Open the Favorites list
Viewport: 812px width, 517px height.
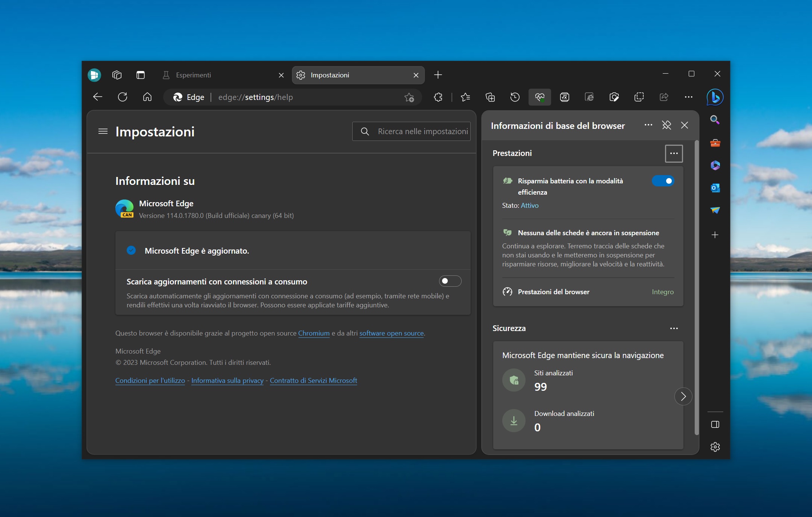click(x=465, y=97)
